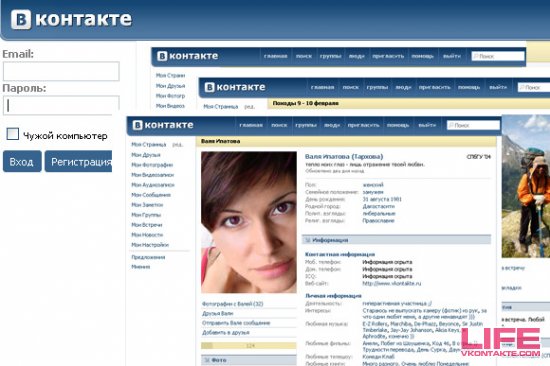The width and height of the screenshot is (550, 366).
Task: Click the Регистрация button
Action: pyautogui.click(x=79, y=161)
